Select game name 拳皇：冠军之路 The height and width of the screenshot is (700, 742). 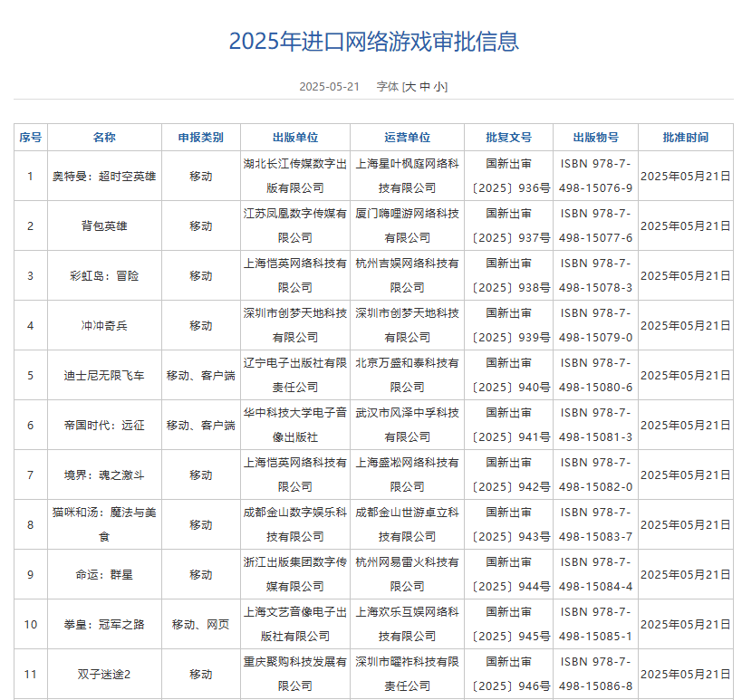click(x=104, y=624)
